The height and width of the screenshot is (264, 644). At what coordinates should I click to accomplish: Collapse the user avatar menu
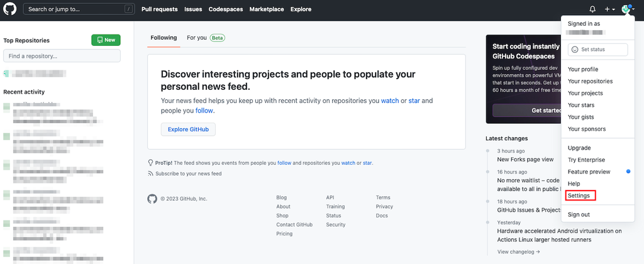(628, 9)
